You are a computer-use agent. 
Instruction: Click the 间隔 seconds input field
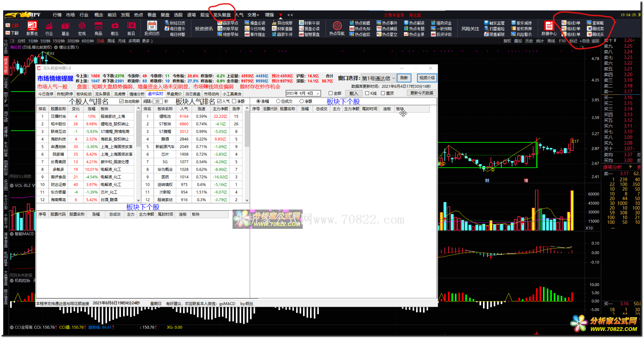click(x=158, y=101)
